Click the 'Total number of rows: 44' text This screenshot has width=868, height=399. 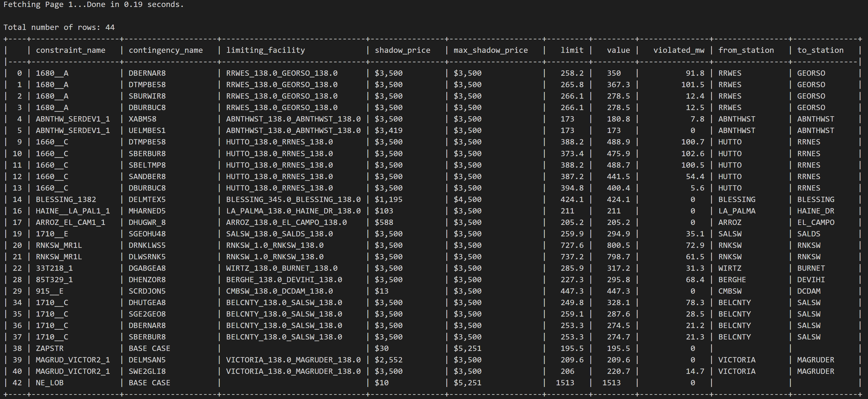click(x=59, y=27)
